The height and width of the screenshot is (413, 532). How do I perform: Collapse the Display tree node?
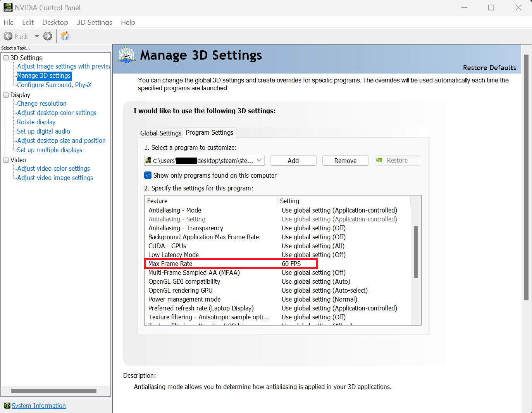pos(6,95)
